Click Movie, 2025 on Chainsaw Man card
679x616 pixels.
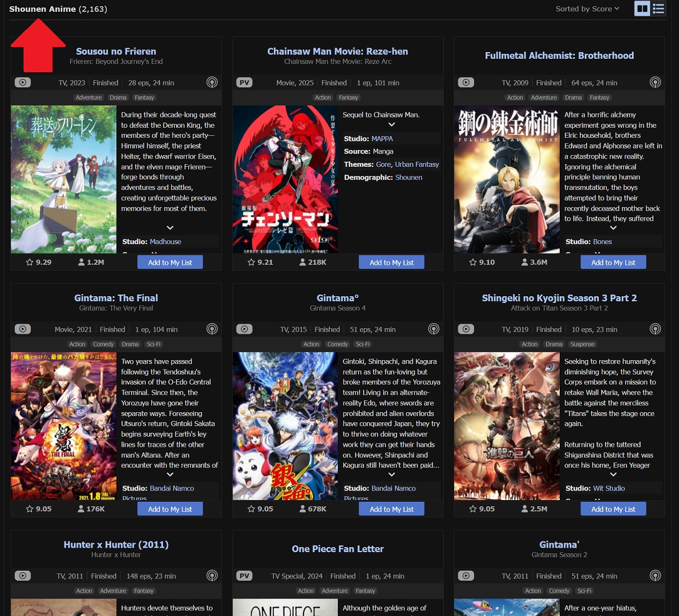(295, 82)
